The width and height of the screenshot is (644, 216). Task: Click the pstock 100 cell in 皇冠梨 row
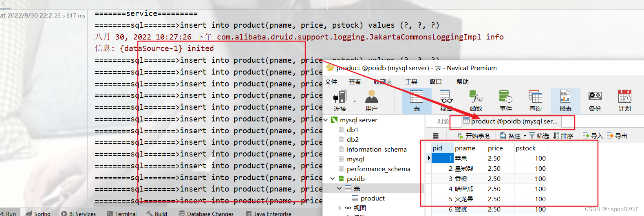[x=531, y=168]
